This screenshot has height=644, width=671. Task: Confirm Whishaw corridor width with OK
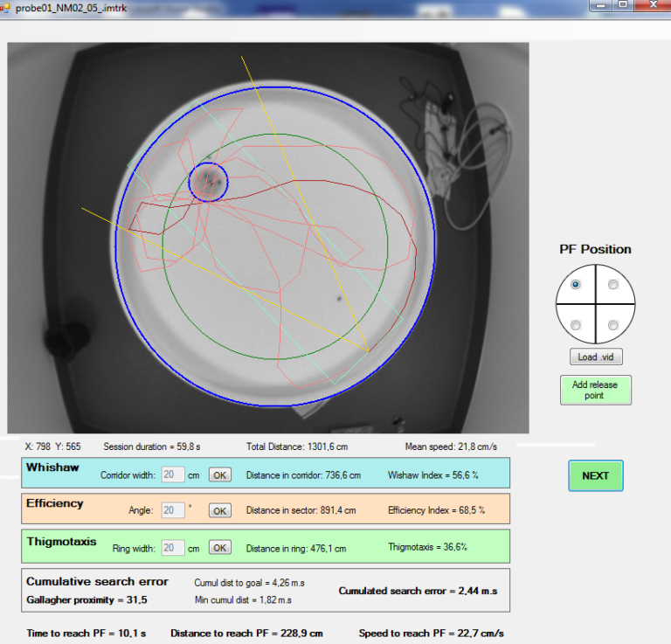coord(219,474)
